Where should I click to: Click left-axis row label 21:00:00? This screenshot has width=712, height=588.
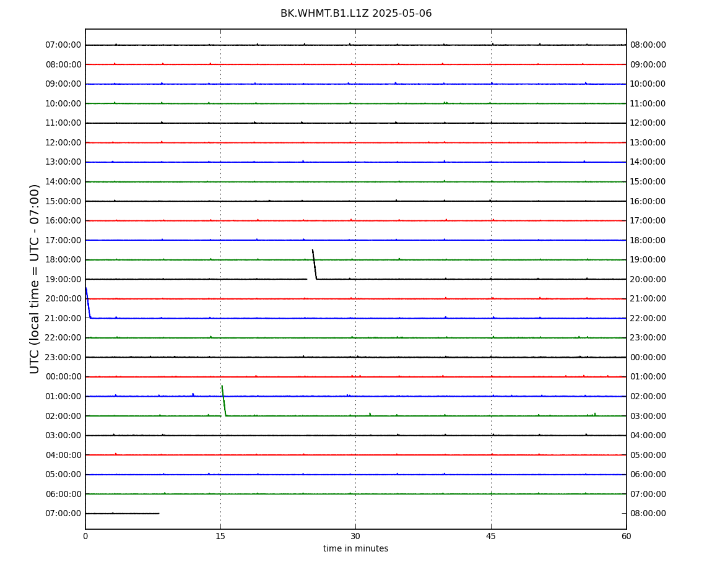coord(64,318)
